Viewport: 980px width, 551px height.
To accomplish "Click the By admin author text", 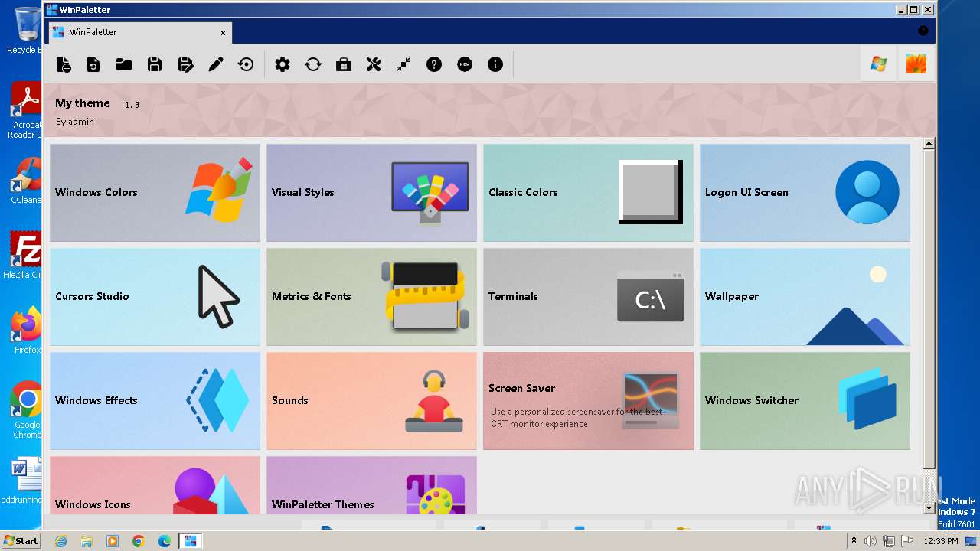I will [x=75, y=122].
